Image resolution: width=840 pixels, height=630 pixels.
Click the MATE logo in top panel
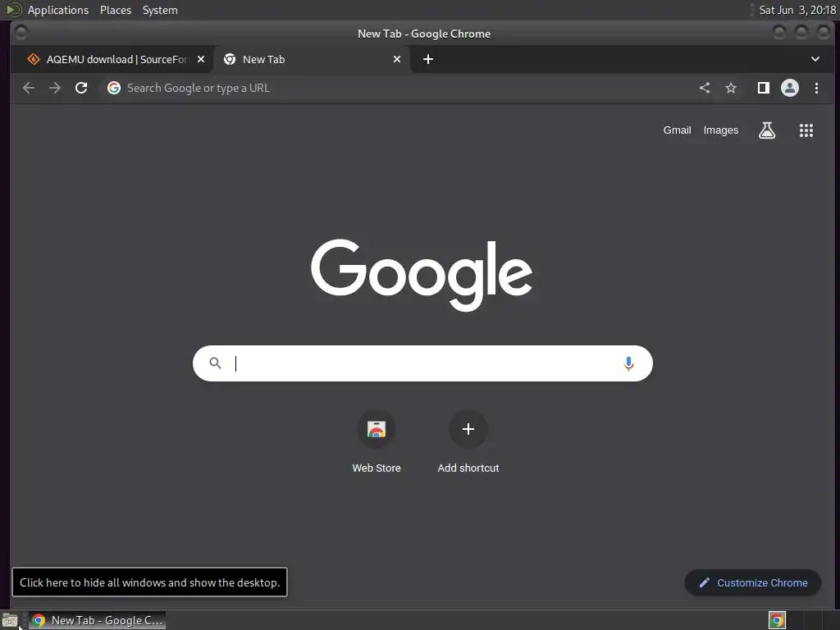tap(13, 10)
